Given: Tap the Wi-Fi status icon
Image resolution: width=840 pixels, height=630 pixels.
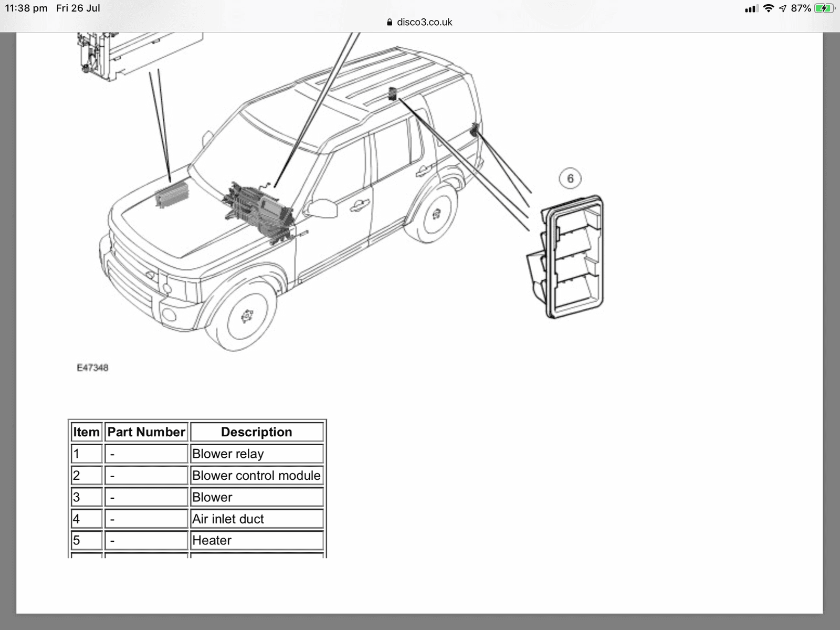Looking at the screenshot, I should coord(769,8).
